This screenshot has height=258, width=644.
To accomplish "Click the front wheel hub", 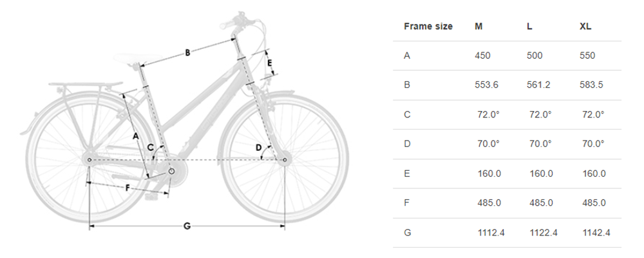I will pos(283,160).
